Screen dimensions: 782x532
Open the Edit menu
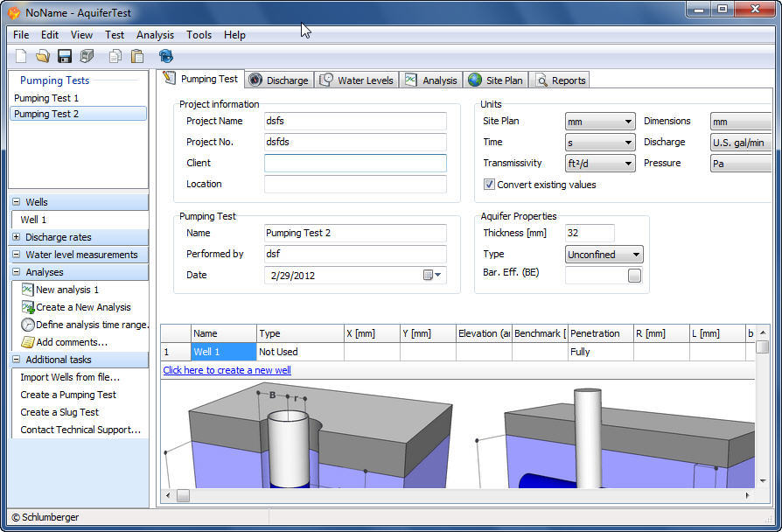[49, 35]
